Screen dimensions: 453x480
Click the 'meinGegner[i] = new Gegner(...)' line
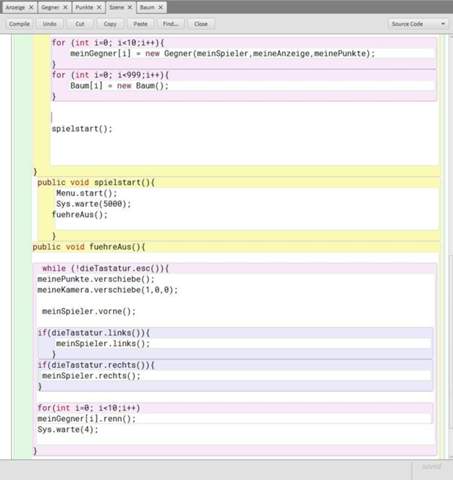click(x=223, y=53)
